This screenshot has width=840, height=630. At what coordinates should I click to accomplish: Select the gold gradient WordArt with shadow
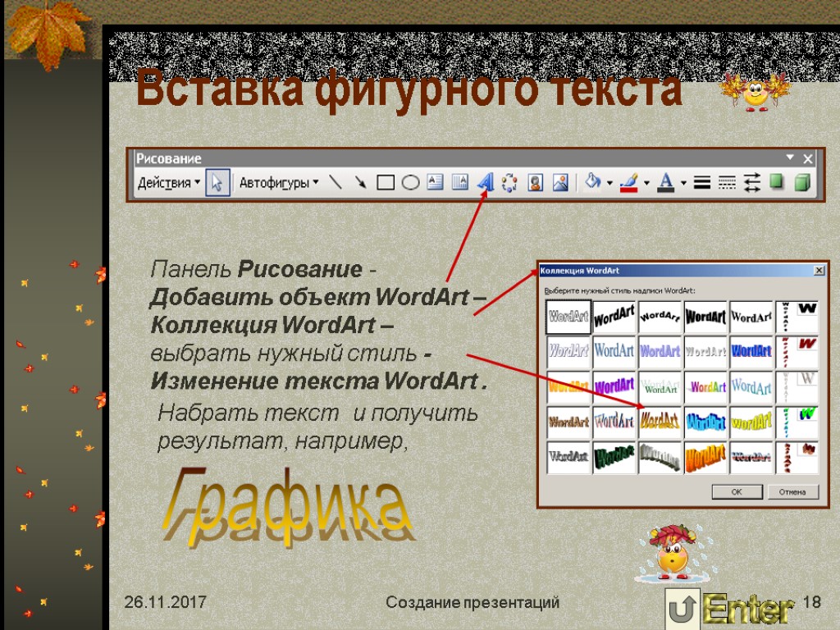660,421
